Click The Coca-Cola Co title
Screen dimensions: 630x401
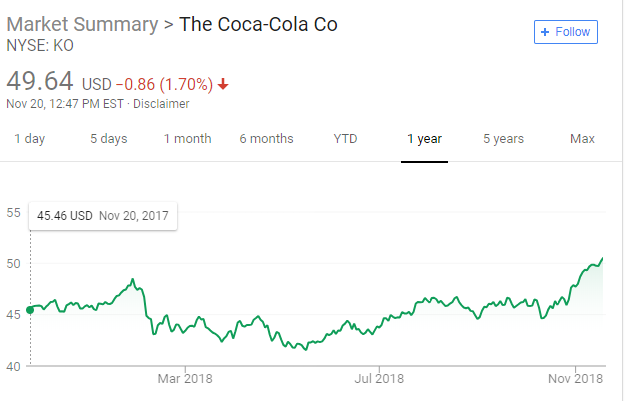click(x=258, y=24)
